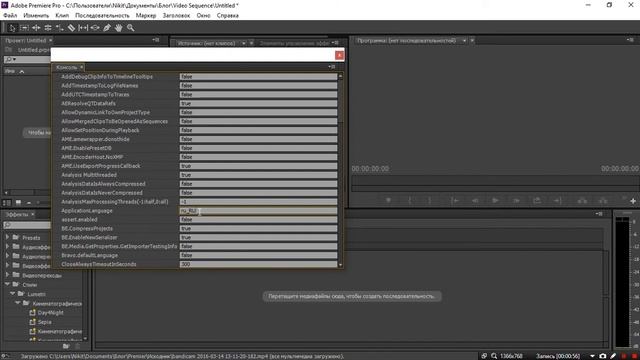Click Go to Out point in Program monitor
The width and height of the screenshot is (640, 360).
pyautogui.click(x=557, y=200)
